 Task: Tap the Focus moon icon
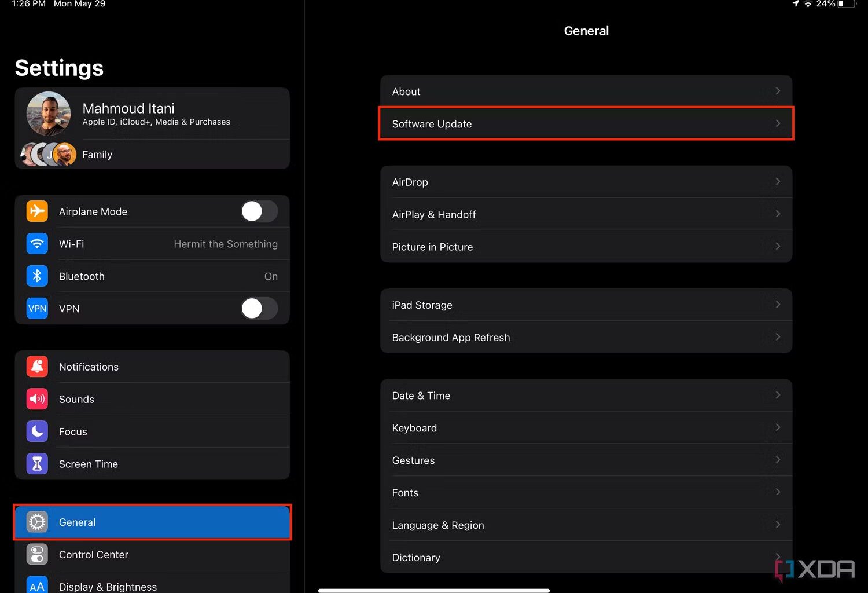pos(37,431)
